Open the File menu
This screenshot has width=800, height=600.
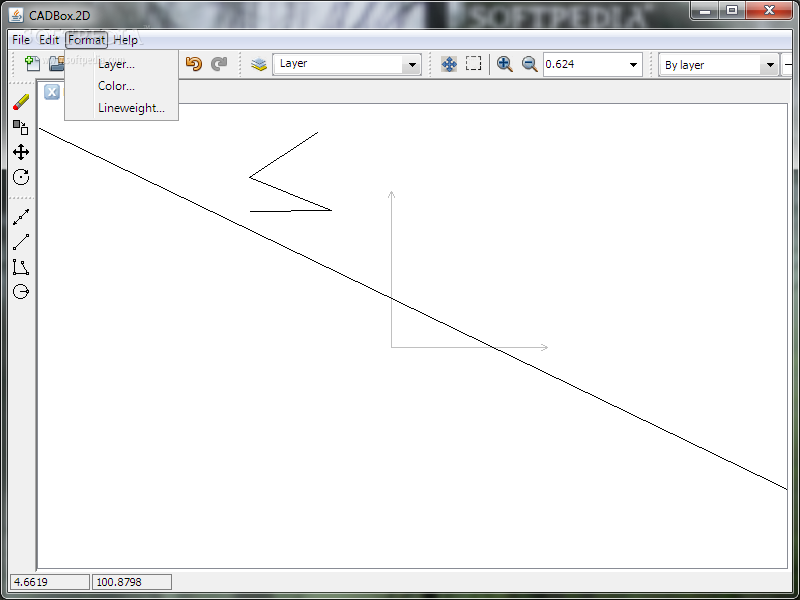[x=21, y=40]
